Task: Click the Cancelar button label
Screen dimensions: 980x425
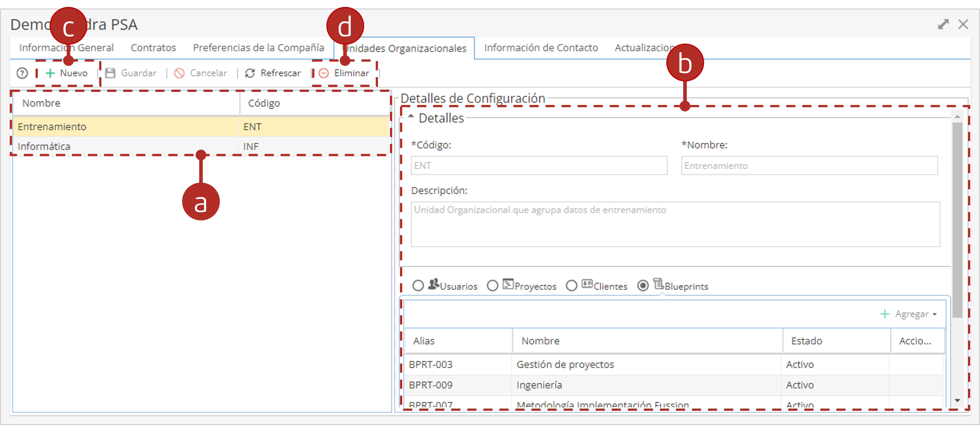Action: click(209, 73)
